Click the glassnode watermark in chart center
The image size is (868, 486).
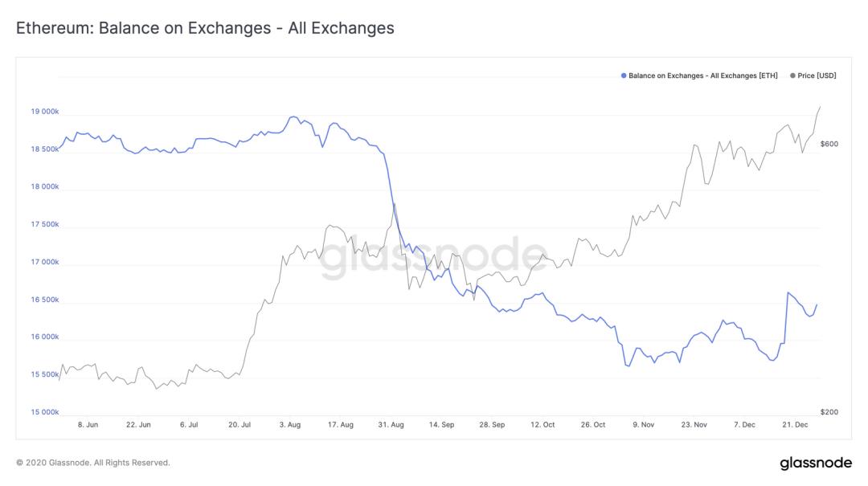coord(433,257)
